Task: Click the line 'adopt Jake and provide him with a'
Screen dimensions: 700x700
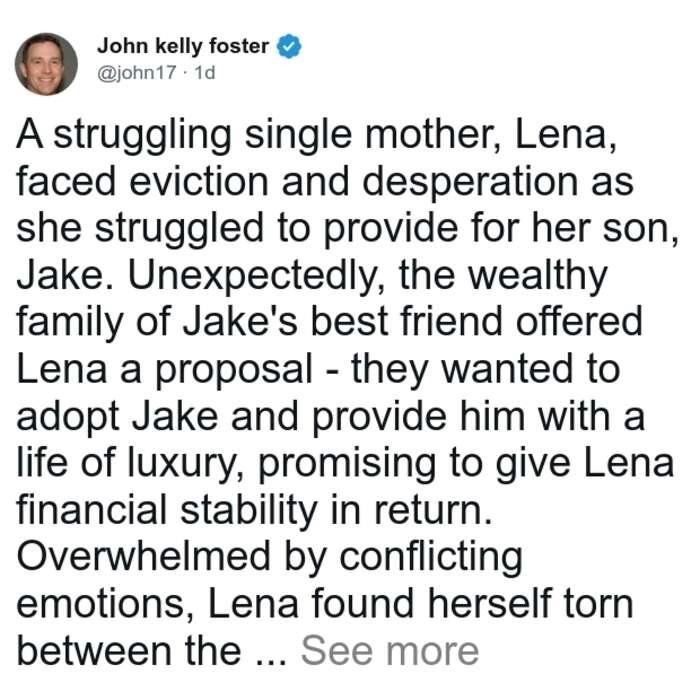Action: (330, 417)
